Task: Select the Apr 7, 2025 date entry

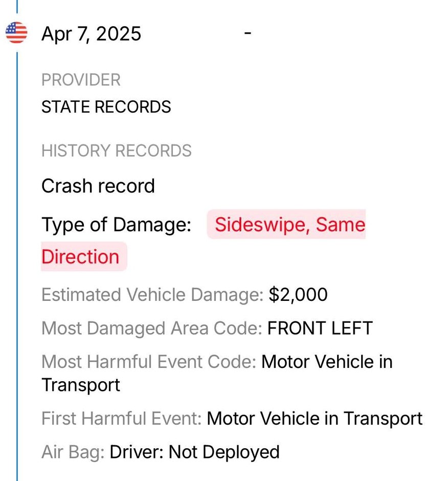Action: click(91, 34)
